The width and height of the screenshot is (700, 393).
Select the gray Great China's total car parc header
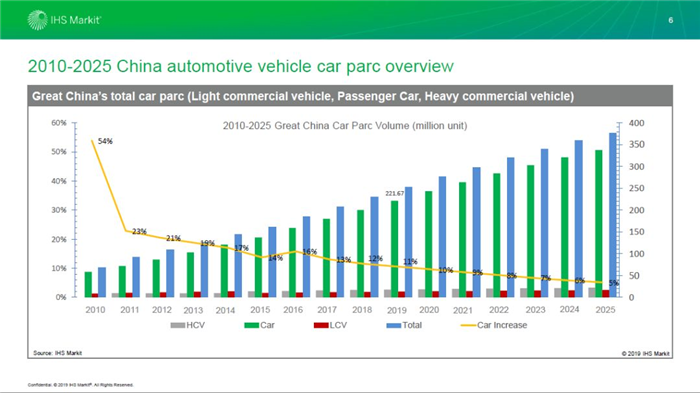pos(350,96)
